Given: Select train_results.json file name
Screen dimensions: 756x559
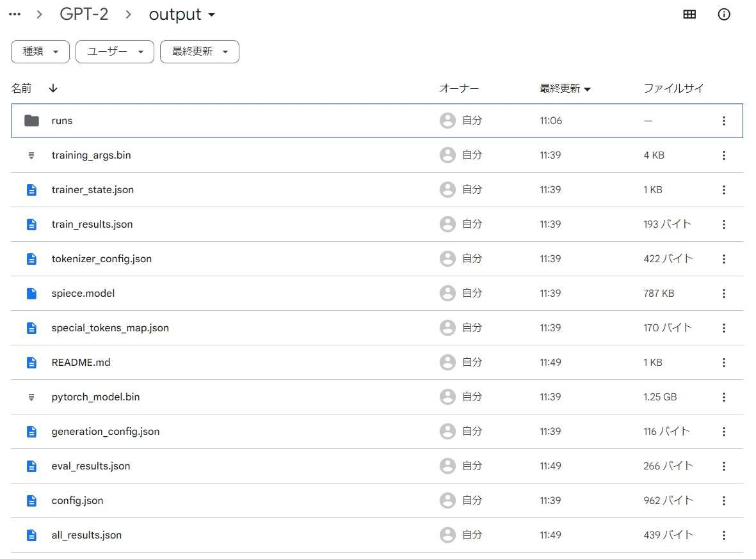Looking at the screenshot, I should tap(92, 224).
